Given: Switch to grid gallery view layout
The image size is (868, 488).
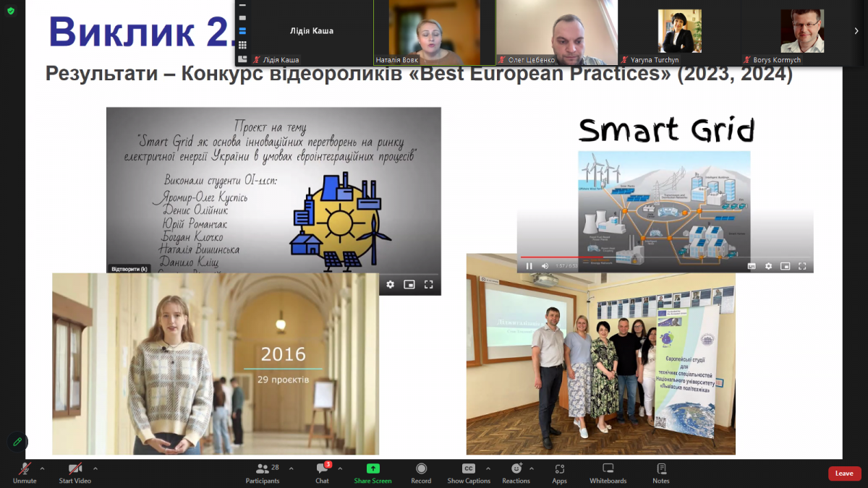Looking at the screenshot, I should click(242, 45).
